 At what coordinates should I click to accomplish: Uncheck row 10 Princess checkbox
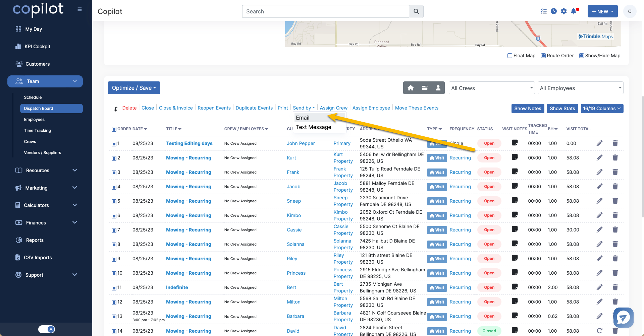[x=114, y=274]
